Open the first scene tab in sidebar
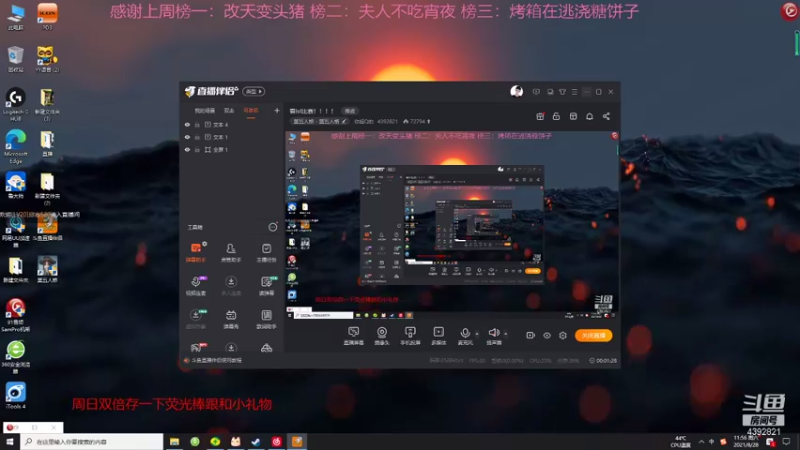This screenshot has width=800, height=450. click(x=205, y=111)
